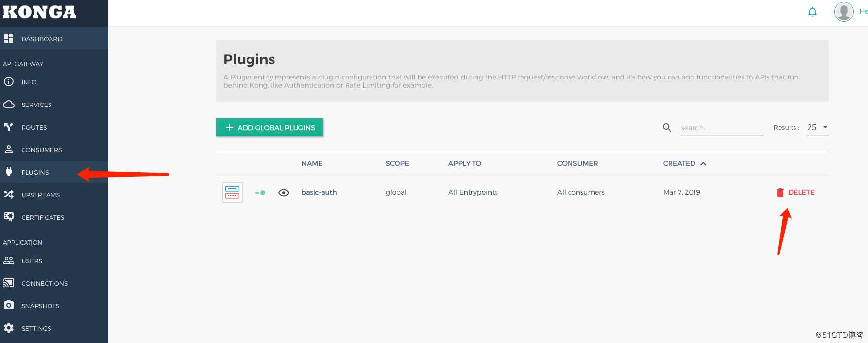The width and height of the screenshot is (868, 343).
Task: Click the Settings gear icon
Action: click(9, 328)
